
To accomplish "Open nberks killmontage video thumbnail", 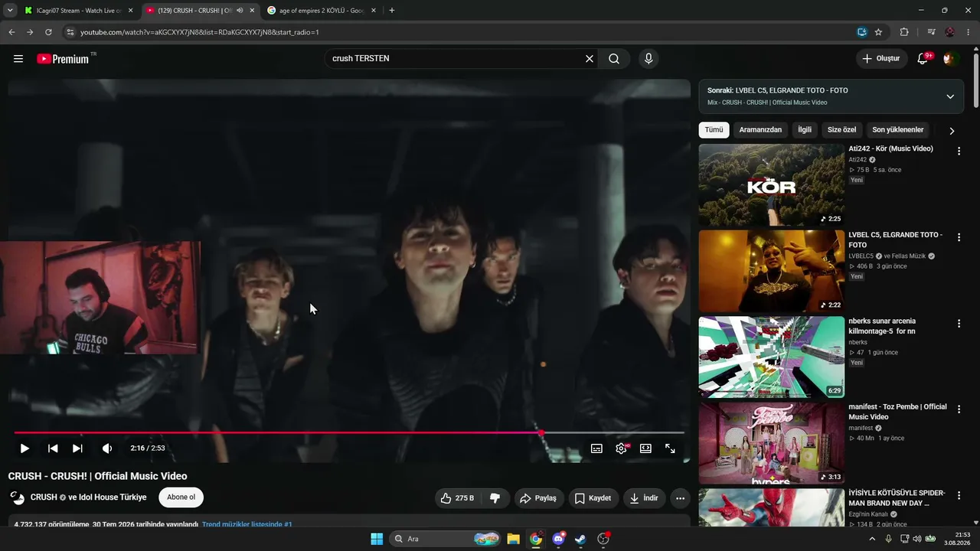I will [772, 357].
